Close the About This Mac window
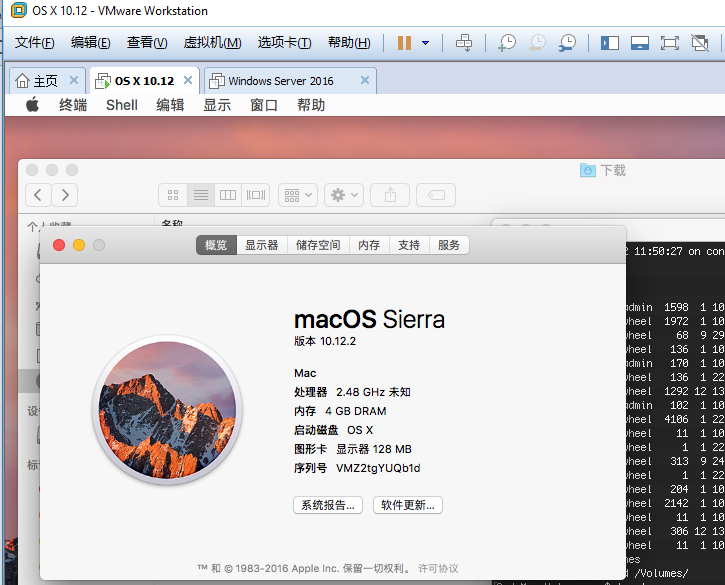The width and height of the screenshot is (725, 585). click(59, 245)
